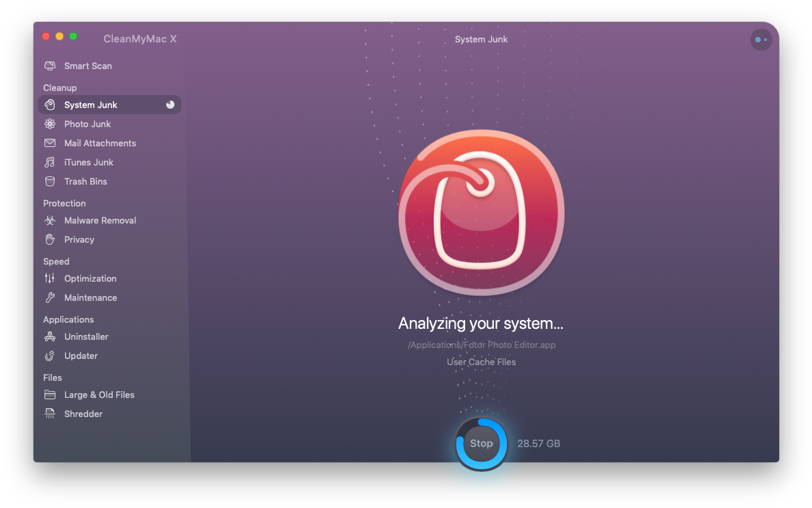This screenshot has width=812, height=508.
Task: Click the 'System Junk' window title
Action: 481,40
